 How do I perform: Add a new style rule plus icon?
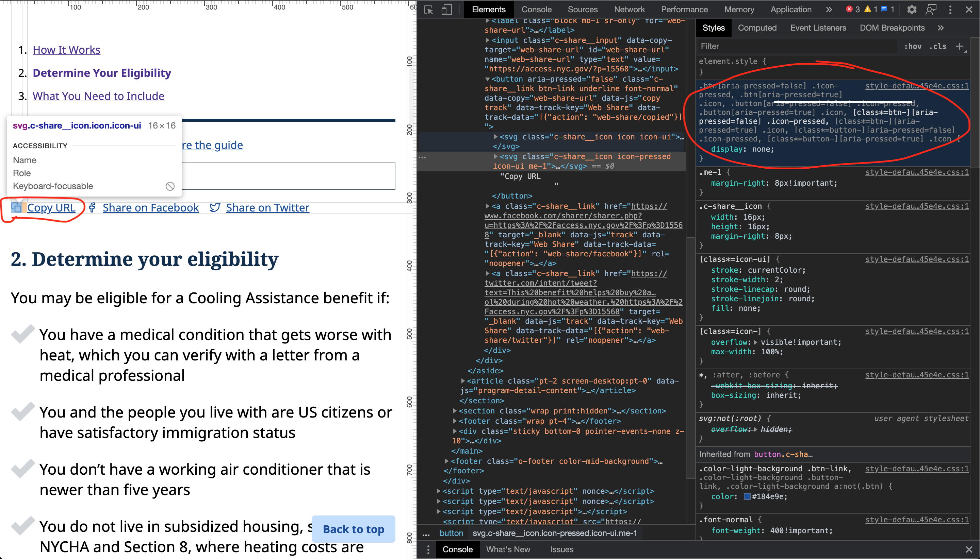tap(960, 47)
